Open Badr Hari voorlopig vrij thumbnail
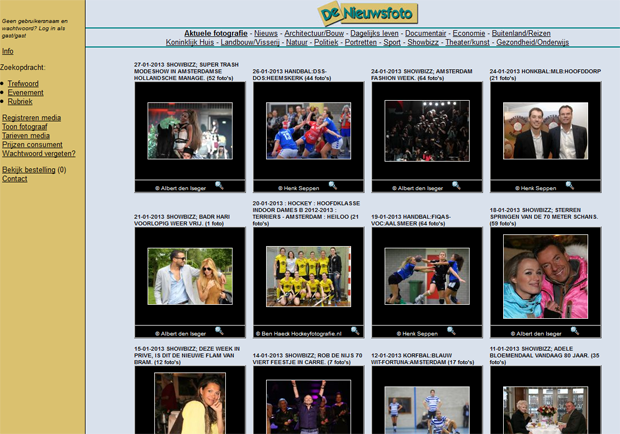Screen dimensions: 620x434 tap(190, 276)
